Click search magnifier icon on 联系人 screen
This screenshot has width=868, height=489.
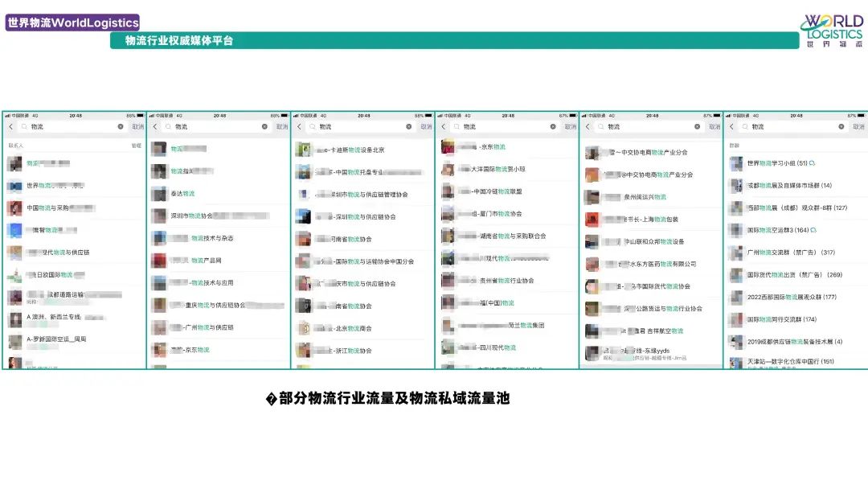tap(24, 127)
